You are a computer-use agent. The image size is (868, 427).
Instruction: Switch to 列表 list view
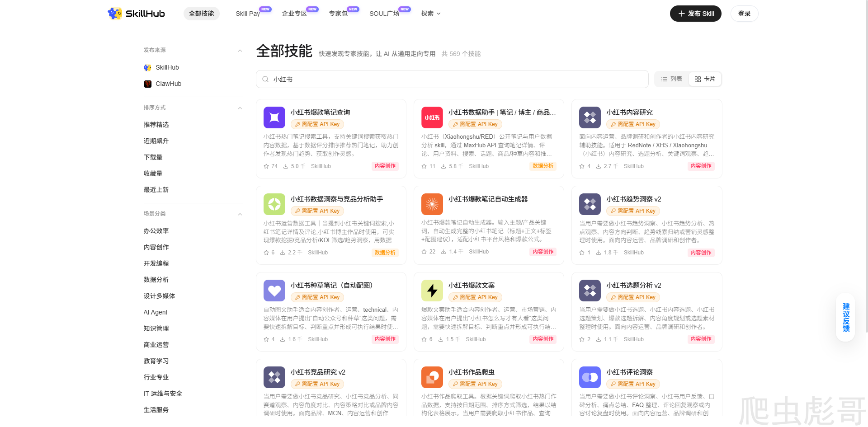coord(671,79)
